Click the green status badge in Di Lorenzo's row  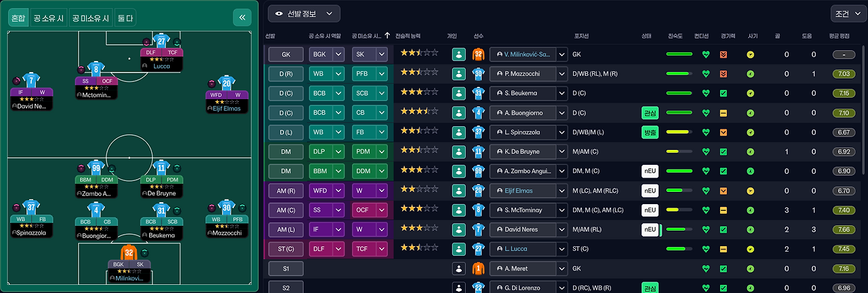(x=650, y=288)
